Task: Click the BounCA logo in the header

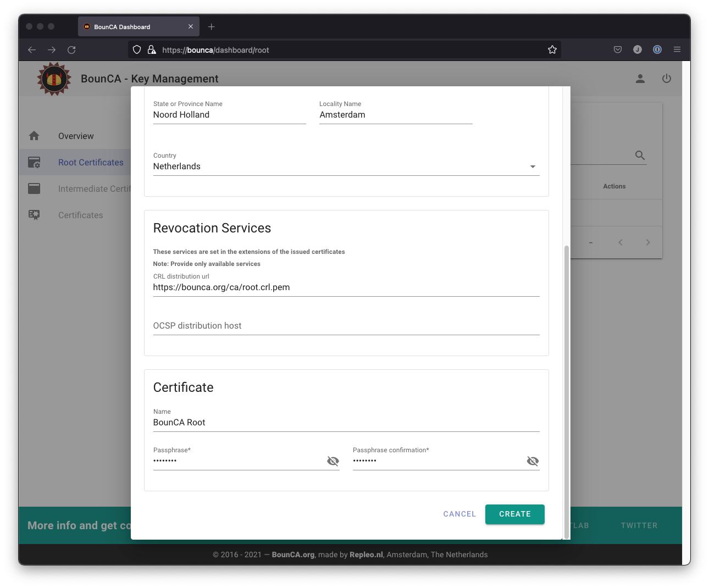Action: (54, 79)
